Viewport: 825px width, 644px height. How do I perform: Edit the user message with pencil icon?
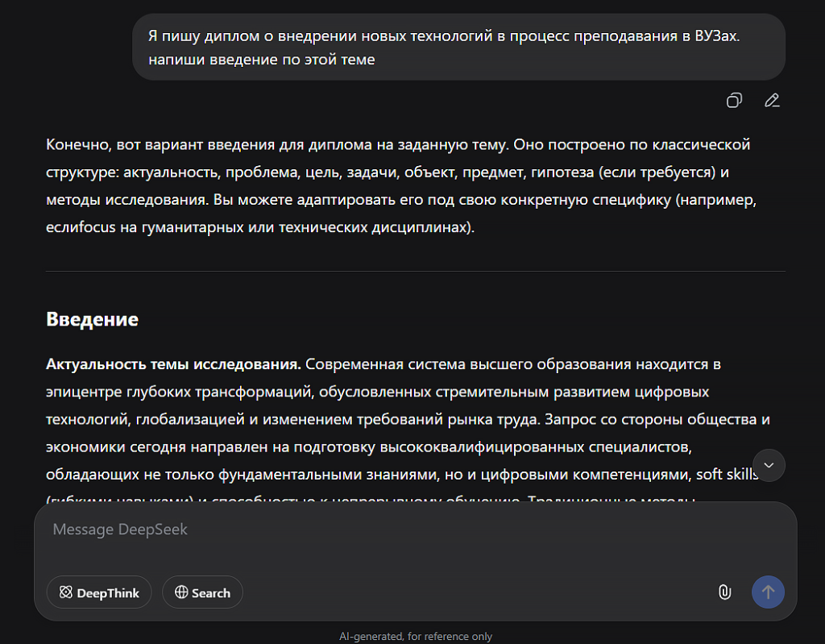coord(772,101)
